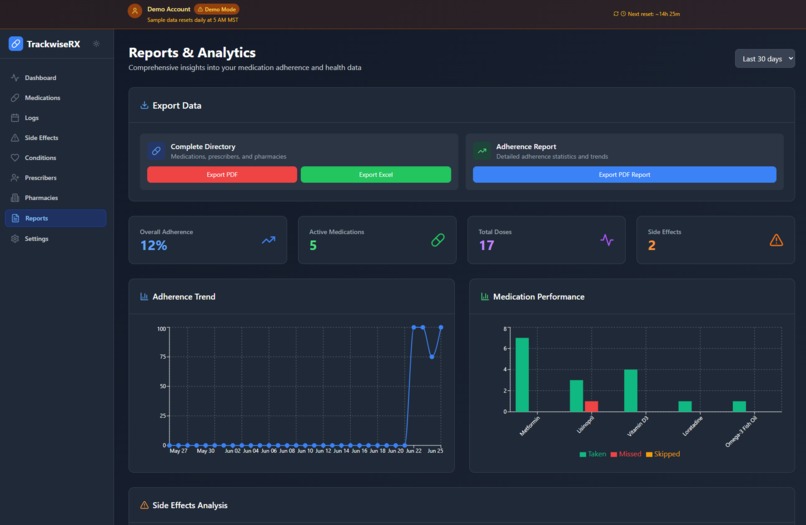Click the Adherence Trend chart icon
This screenshot has width=806, height=525.
[x=144, y=297]
